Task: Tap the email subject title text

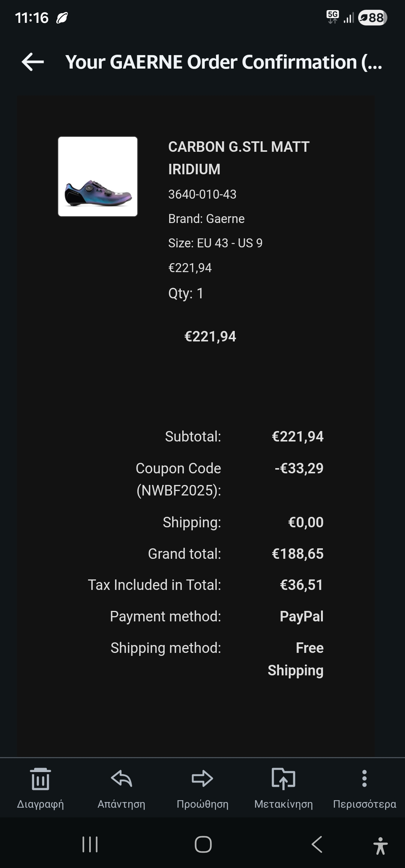Action: 223,62
